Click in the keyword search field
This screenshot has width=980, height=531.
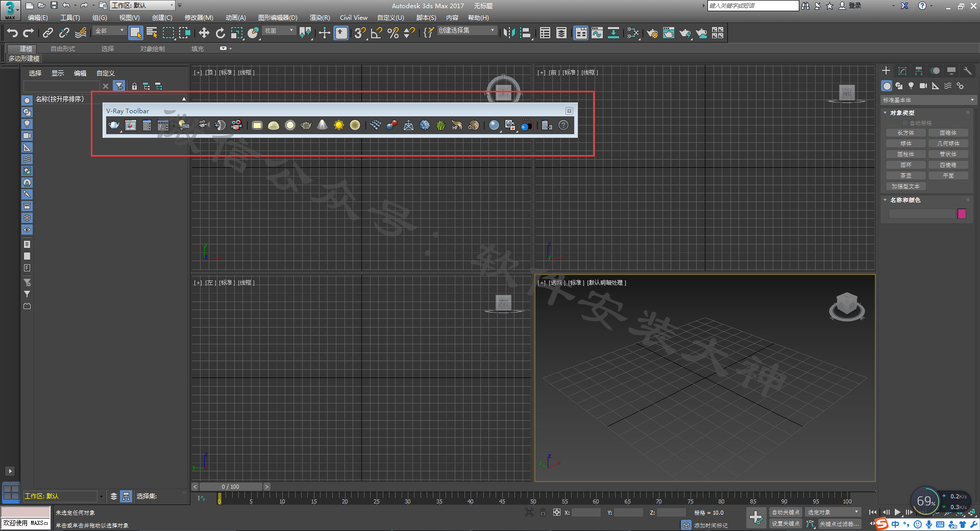(x=753, y=6)
